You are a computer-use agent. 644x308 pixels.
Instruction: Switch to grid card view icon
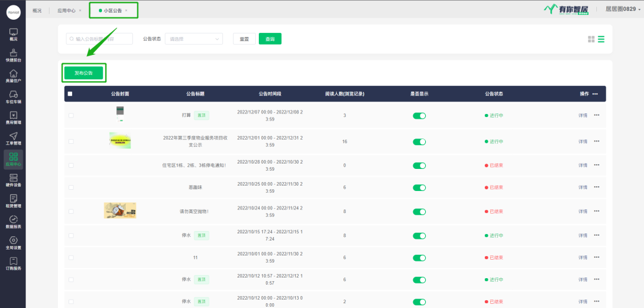pos(591,39)
